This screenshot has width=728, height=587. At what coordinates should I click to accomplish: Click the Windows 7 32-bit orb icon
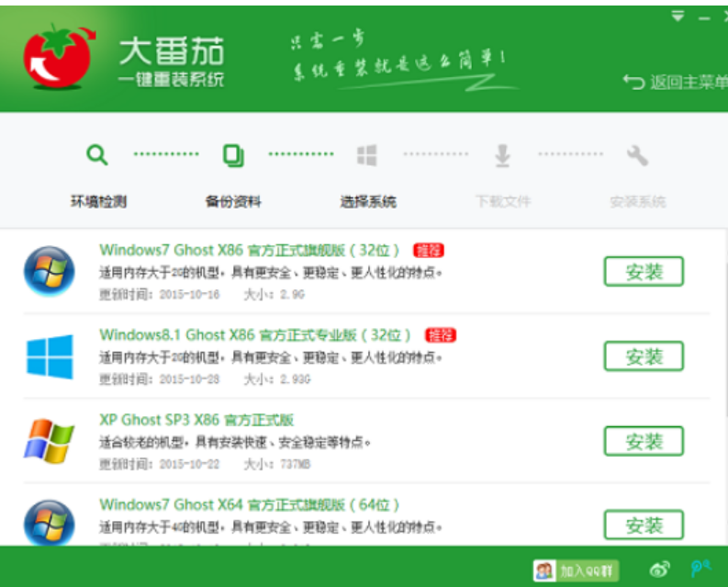tap(50, 271)
